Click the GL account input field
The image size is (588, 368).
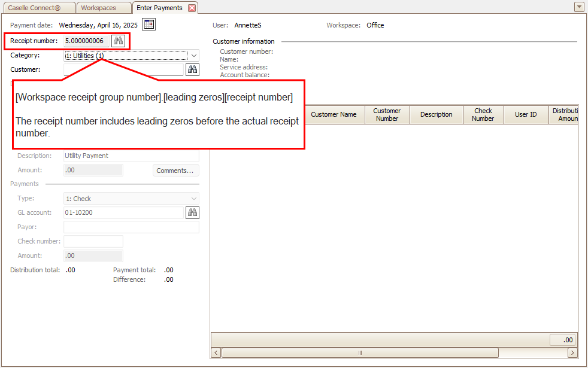(123, 212)
